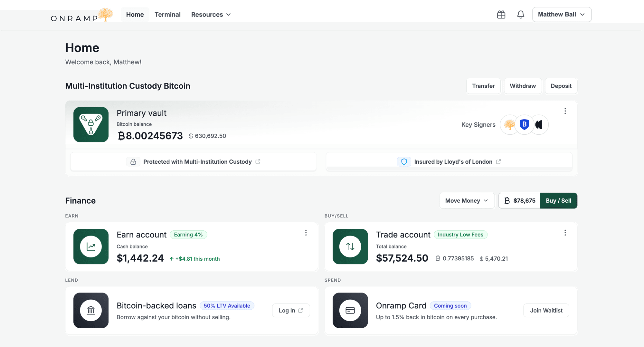The height and width of the screenshot is (347, 644).
Task: Open notifications via the bell icon
Action: click(x=521, y=14)
